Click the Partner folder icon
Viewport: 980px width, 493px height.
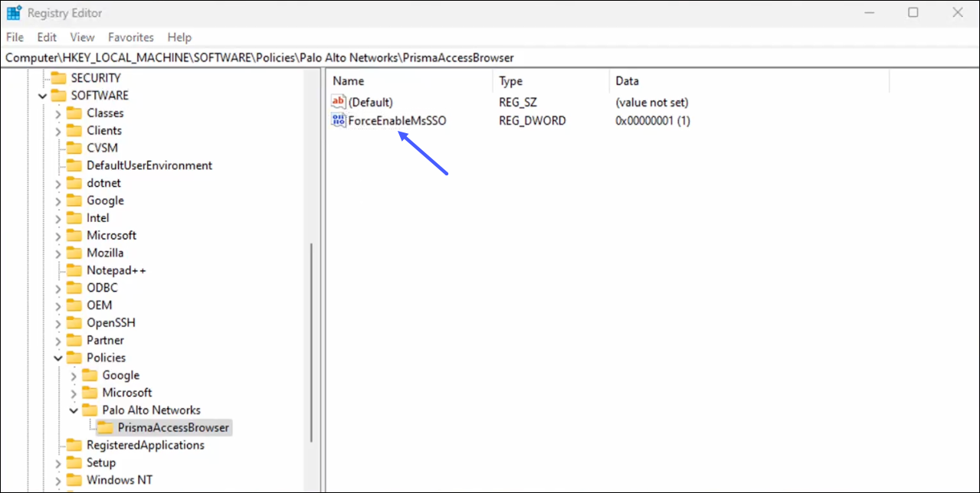pos(74,341)
